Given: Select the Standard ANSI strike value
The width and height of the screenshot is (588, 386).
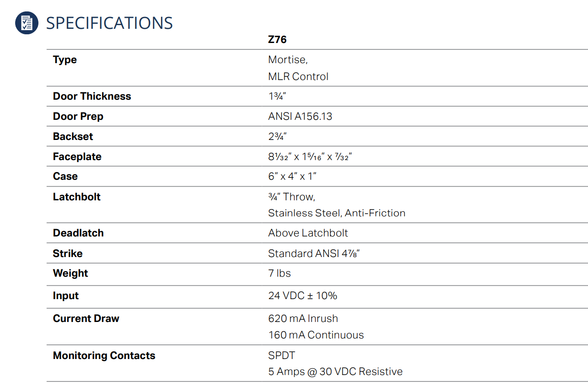Looking at the screenshot, I should pyautogui.click(x=314, y=253).
